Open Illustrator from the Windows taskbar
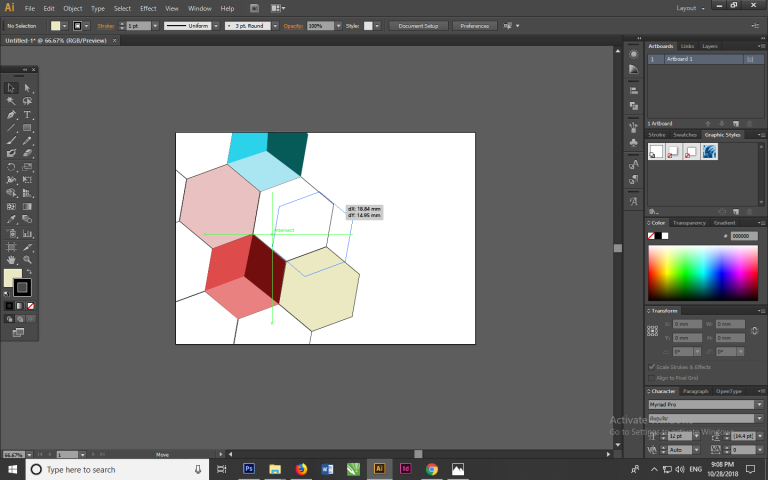The width and height of the screenshot is (768, 480). (x=379, y=468)
